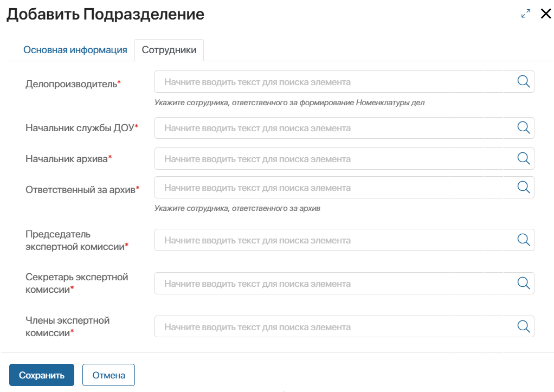Open search for Председатель экспертной комиссии
The image size is (554, 392).
(x=523, y=240)
